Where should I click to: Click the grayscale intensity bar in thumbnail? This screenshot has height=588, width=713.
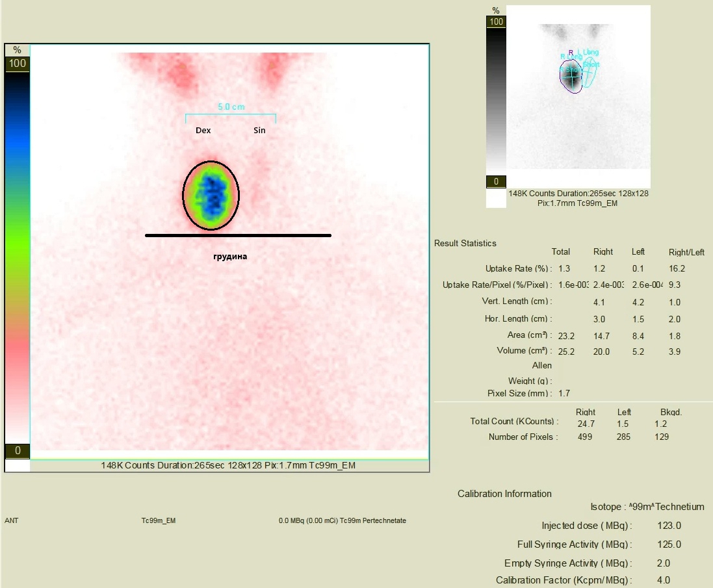click(495, 101)
